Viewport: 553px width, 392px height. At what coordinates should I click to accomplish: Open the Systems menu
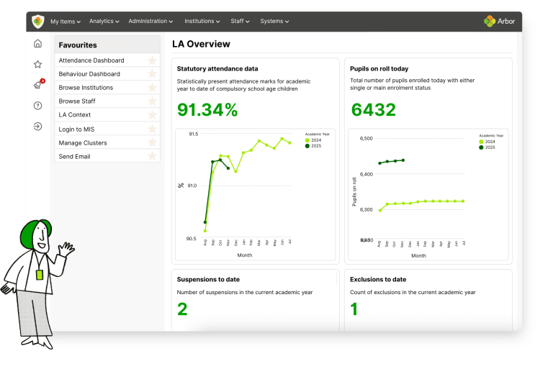click(x=274, y=21)
